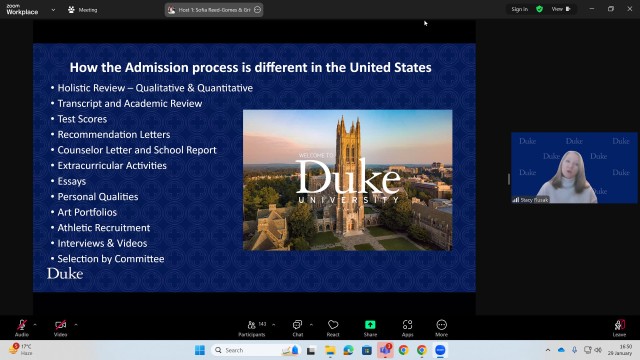The width and height of the screenshot is (640, 360).
Task: Unmute the microphone with the Audio icon
Action: point(22,328)
